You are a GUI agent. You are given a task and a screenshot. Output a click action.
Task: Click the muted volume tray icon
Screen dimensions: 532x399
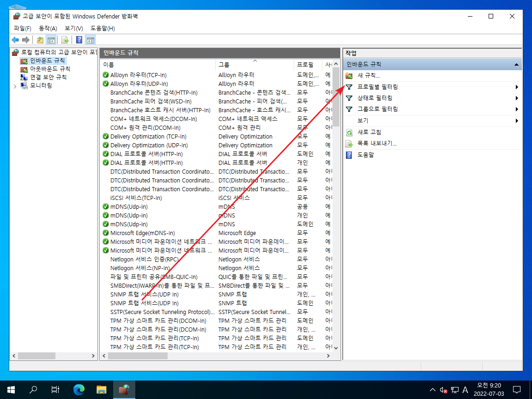coord(443,390)
